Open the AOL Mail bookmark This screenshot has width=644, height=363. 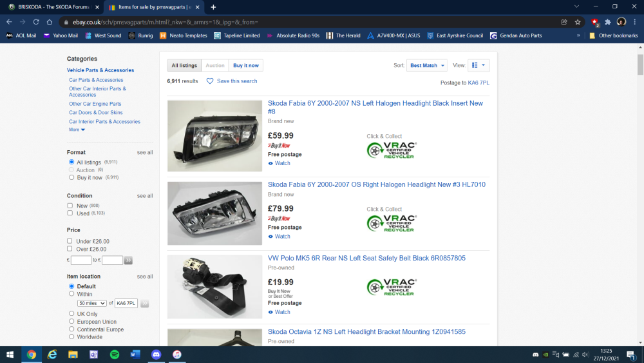(x=21, y=35)
